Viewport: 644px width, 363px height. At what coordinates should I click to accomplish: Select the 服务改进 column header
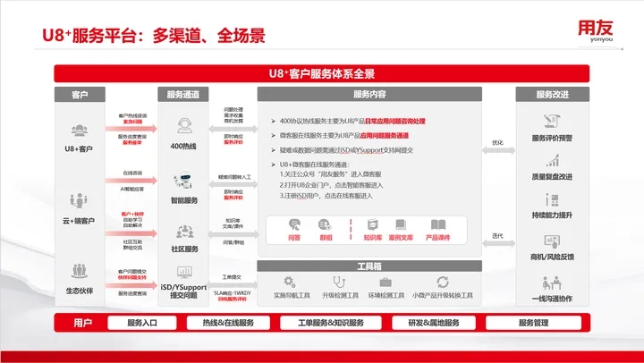point(553,95)
